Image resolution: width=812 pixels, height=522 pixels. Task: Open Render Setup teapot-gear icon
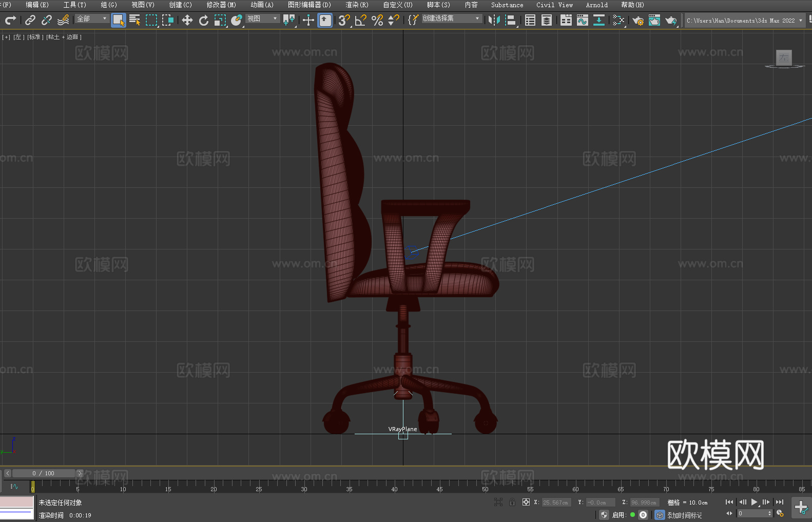click(638, 20)
